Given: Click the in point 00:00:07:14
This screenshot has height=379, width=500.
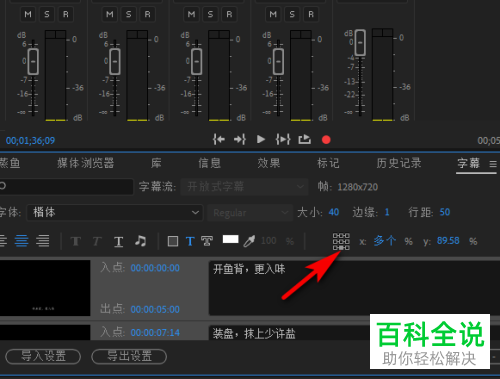Looking at the screenshot, I should (155, 333).
